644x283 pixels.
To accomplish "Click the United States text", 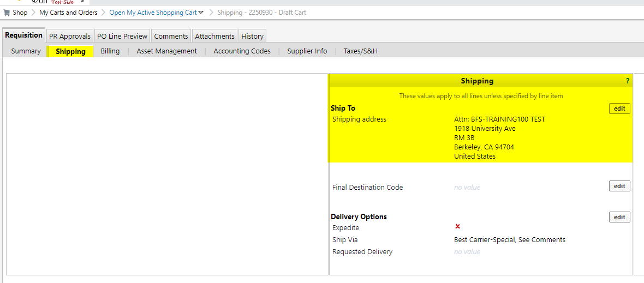I will coord(475,156).
